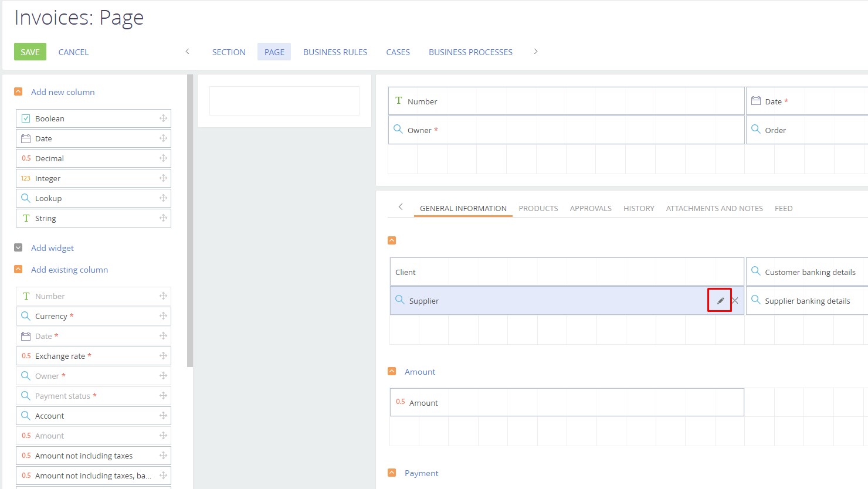868x489 pixels.
Task: Grab the move handle of Decimal item
Action: (x=163, y=158)
